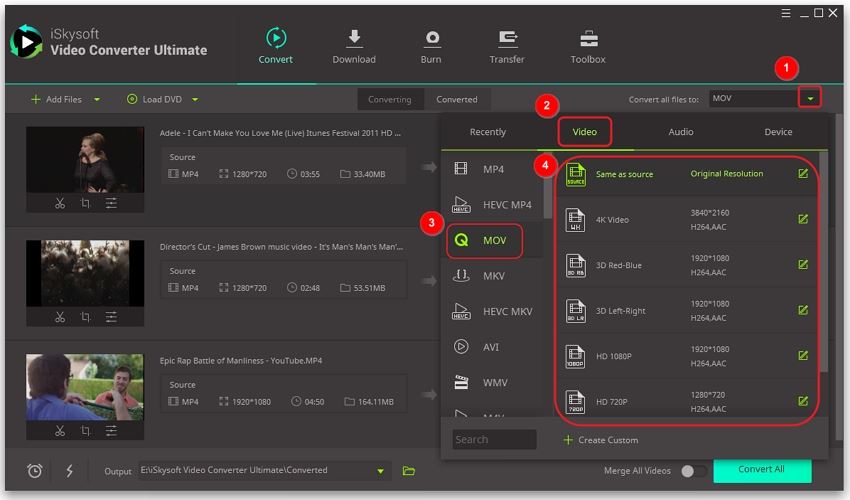The height and width of the screenshot is (500, 850).
Task: Open the Download section
Action: (354, 46)
